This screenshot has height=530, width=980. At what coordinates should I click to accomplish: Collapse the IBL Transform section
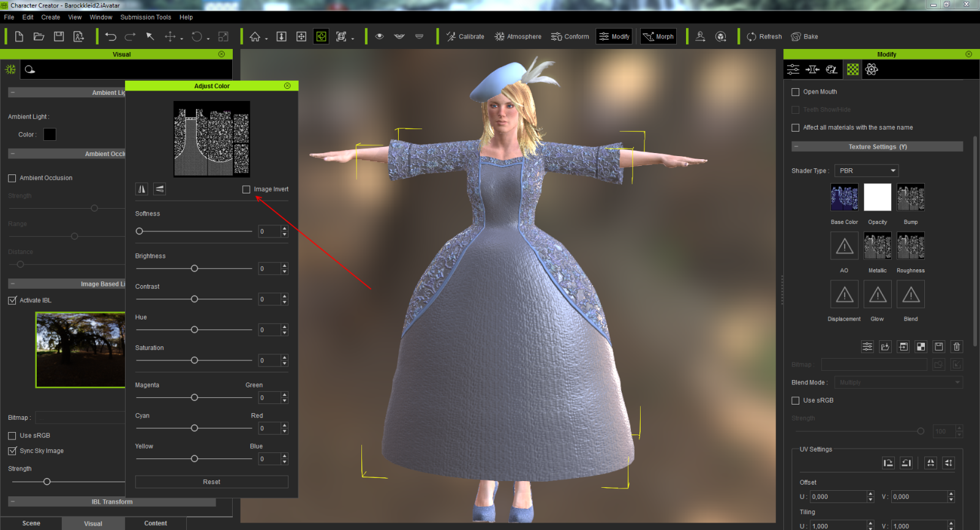(x=12, y=502)
